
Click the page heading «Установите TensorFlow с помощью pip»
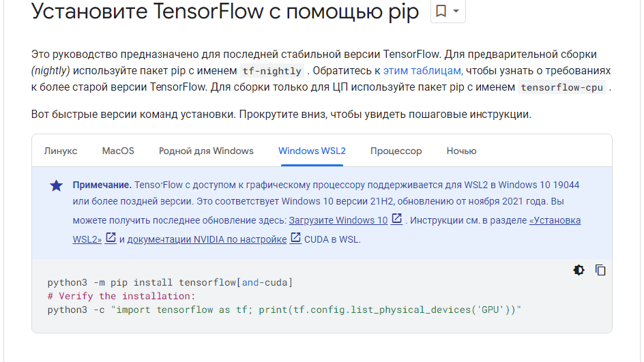(x=225, y=12)
